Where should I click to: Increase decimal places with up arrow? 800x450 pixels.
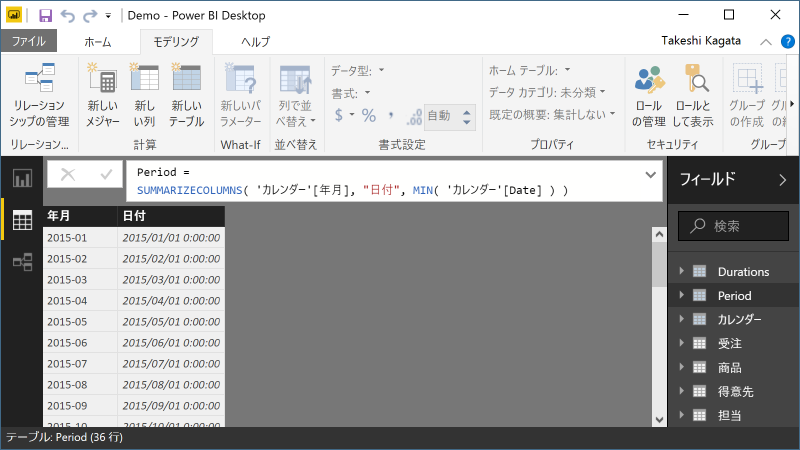[466, 112]
